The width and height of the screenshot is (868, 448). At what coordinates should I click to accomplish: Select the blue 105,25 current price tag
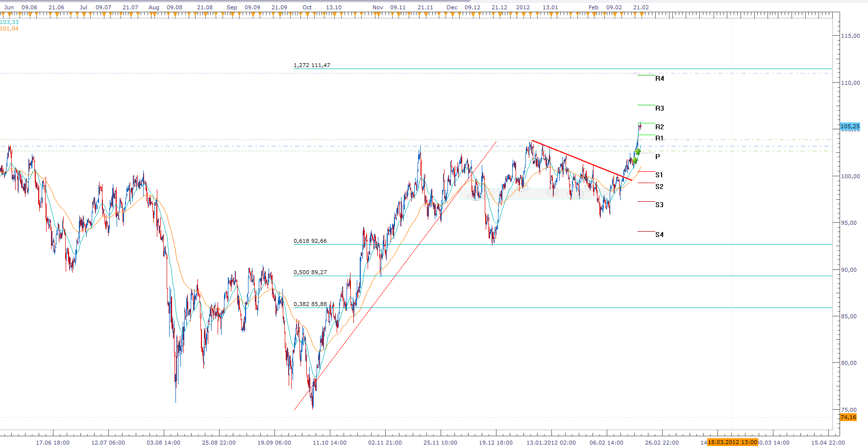tap(850, 126)
